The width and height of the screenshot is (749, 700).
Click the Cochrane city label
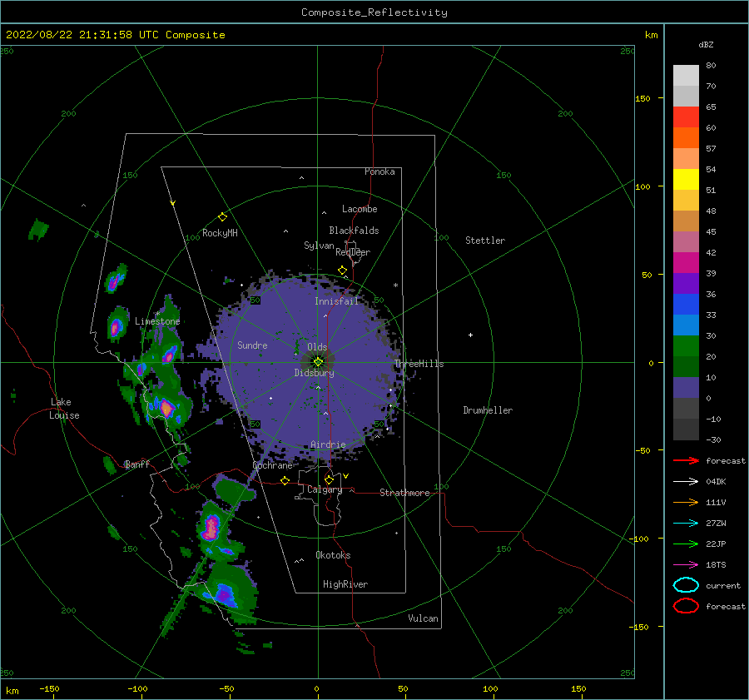click(272, 465)
